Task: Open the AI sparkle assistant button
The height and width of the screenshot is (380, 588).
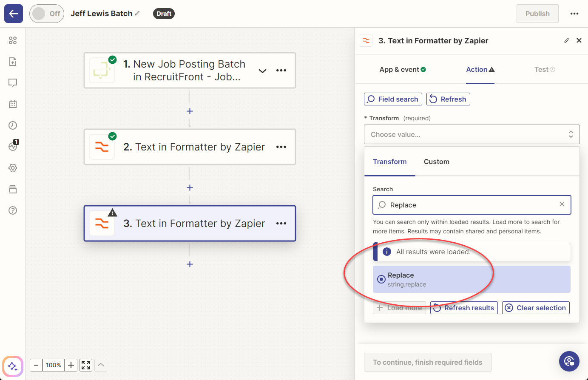Action: point(13,366)
